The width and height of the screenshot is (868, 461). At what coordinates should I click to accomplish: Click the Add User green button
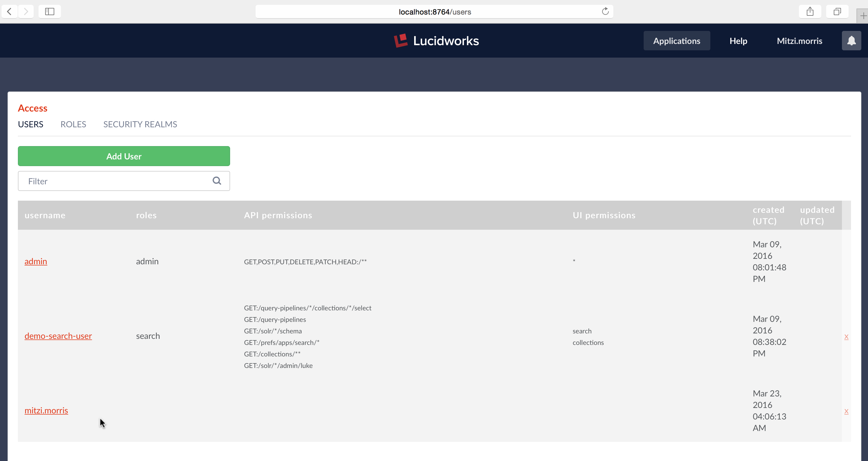[123, 155]
